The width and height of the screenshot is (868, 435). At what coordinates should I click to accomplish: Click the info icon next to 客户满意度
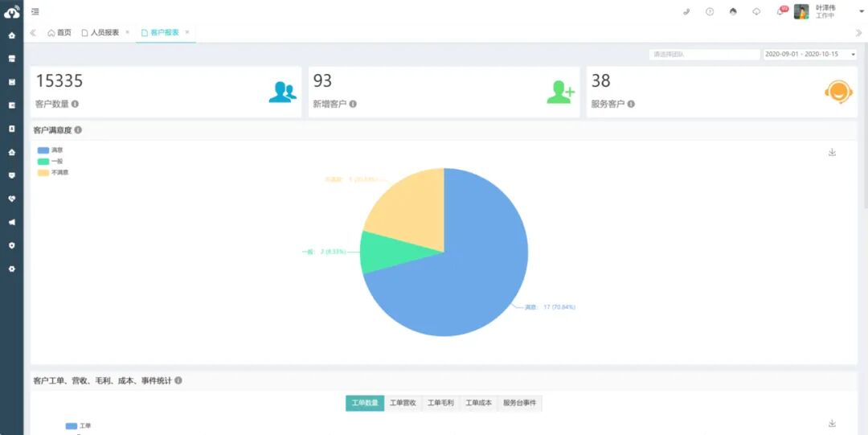click(x=78, y=130)
